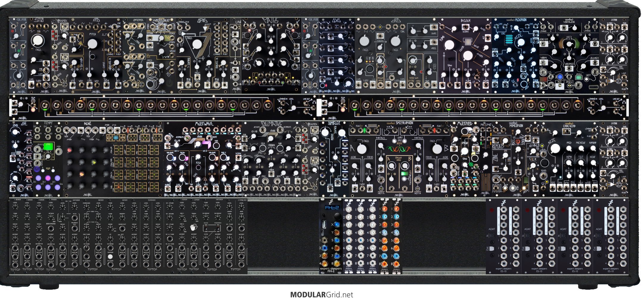This screenshot has height=301, width=644.
Task: Hit the white TRIGGER button on SD909
Action: (110, 256)
